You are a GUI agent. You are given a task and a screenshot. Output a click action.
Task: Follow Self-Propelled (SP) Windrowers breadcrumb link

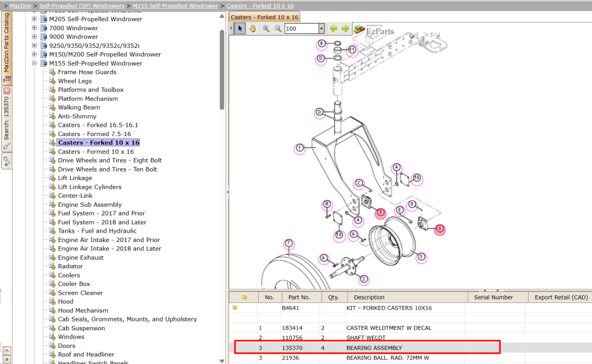tap(82, 6)
